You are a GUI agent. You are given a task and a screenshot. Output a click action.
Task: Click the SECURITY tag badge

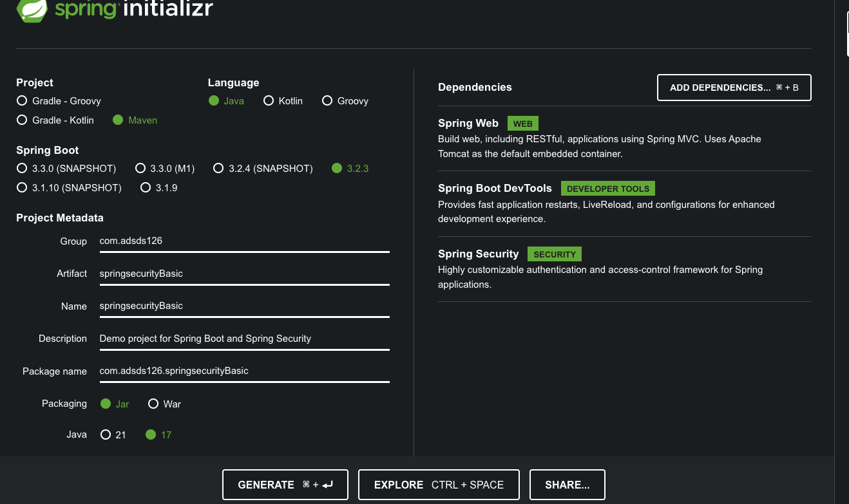click(x=555, y=254)
